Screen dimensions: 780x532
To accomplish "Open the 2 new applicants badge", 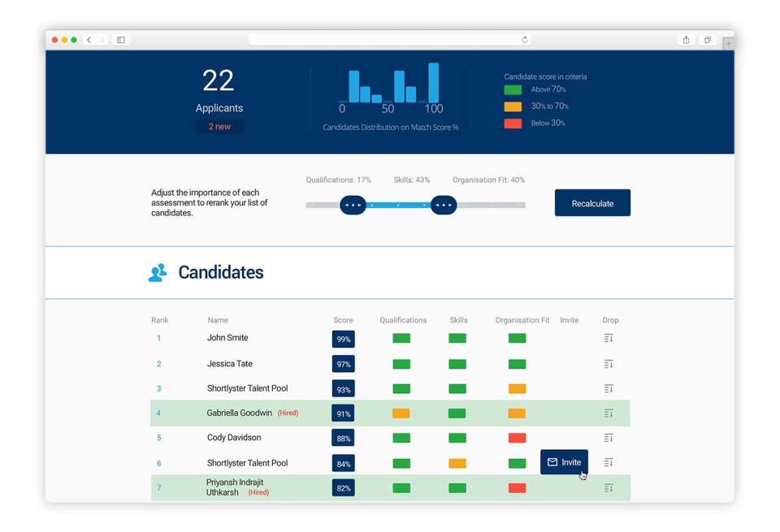I will (219, 127).
